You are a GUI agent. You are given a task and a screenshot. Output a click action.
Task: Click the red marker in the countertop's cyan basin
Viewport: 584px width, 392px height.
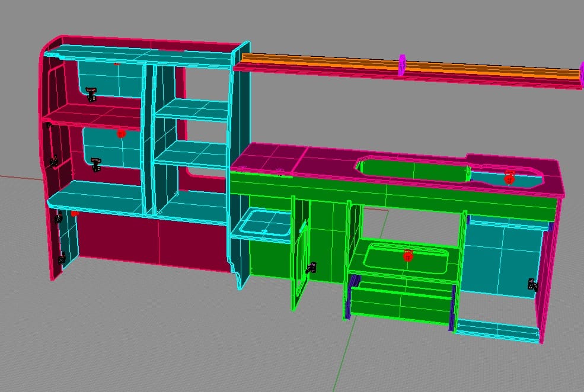[x=509, y=178]
